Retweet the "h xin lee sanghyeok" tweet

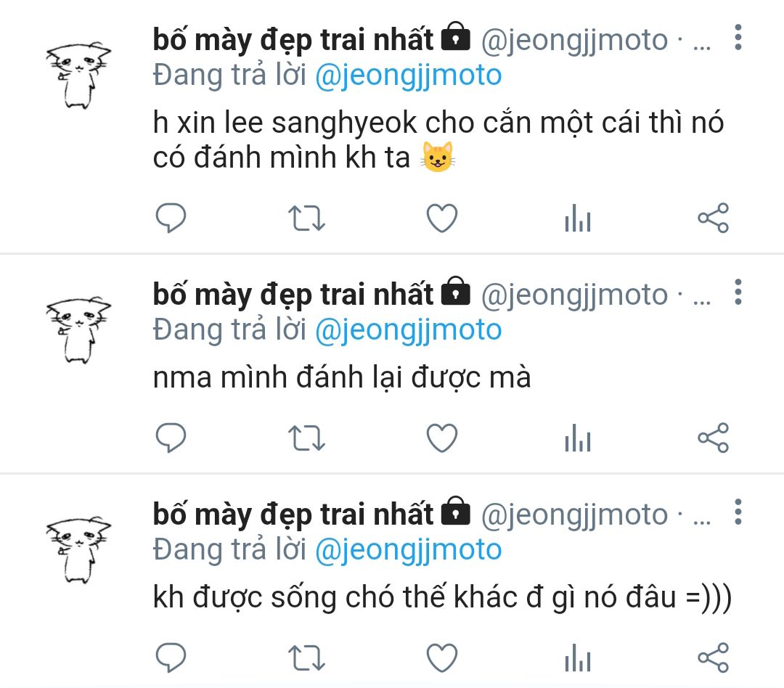click(306, 218)
